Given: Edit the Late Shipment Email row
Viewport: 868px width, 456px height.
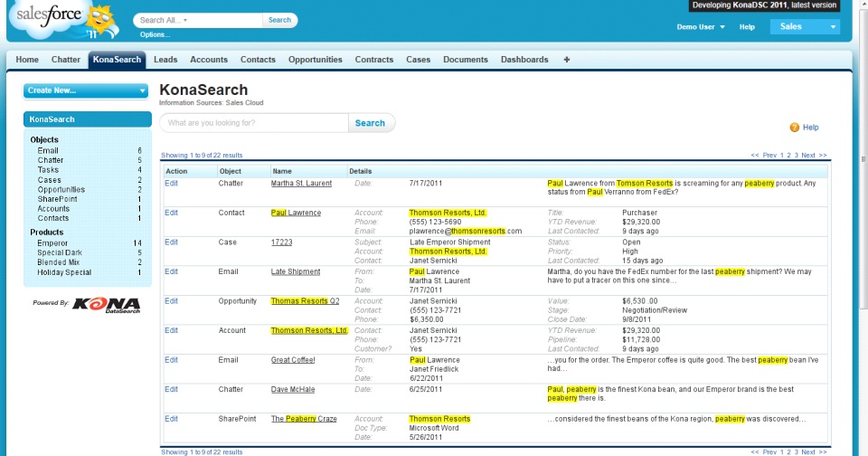Looking at the screenshot, I should 171,271.
